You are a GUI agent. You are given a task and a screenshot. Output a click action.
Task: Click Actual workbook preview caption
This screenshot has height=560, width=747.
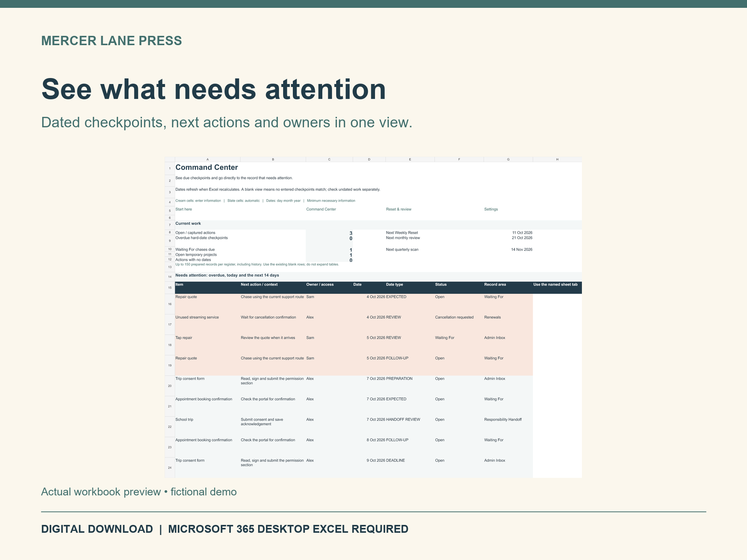139,492
